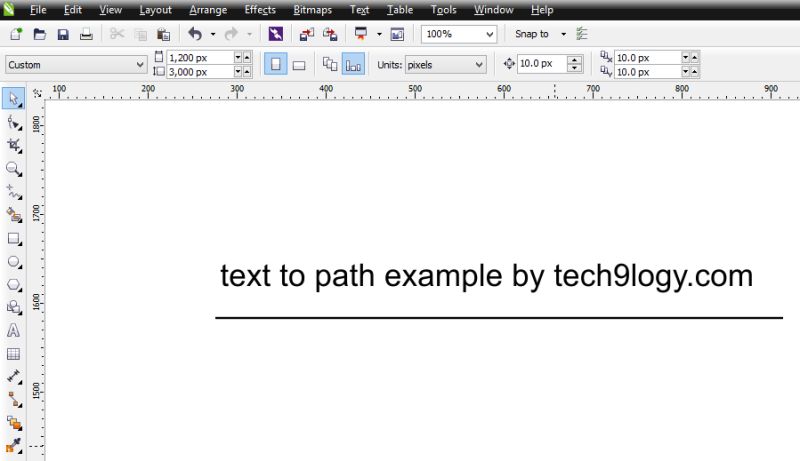Select the Smart Fill tool
The width and height of the screenshot is (800, 461).
pos(14,215)
